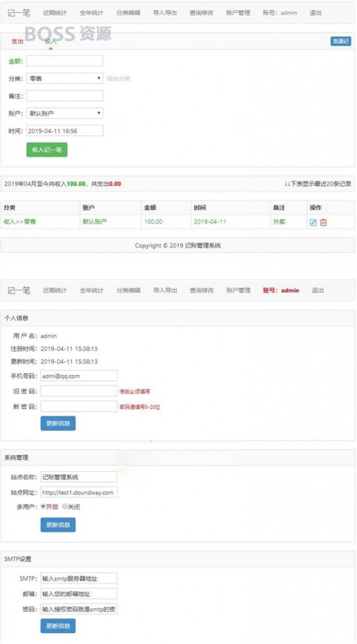357x644 pixels.
Task: Click 账户管理 in the settings page navbar
Action: [x=238, y=290]
